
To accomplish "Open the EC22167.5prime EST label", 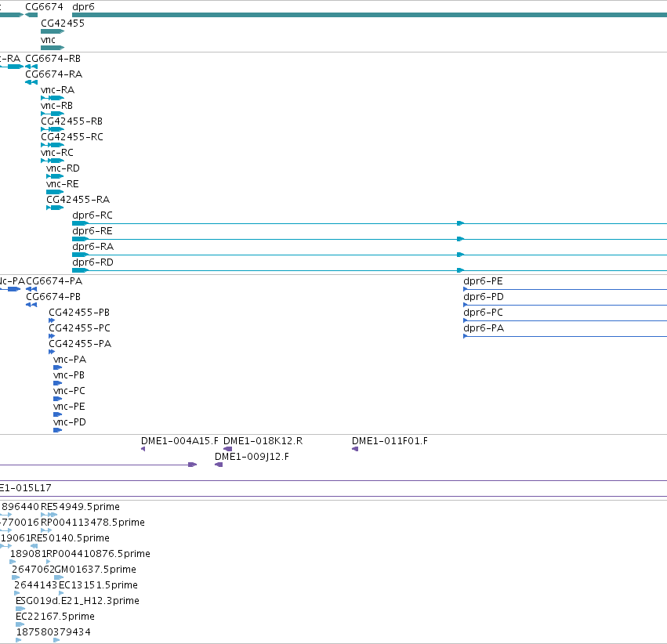I will (x=56, y=617).
